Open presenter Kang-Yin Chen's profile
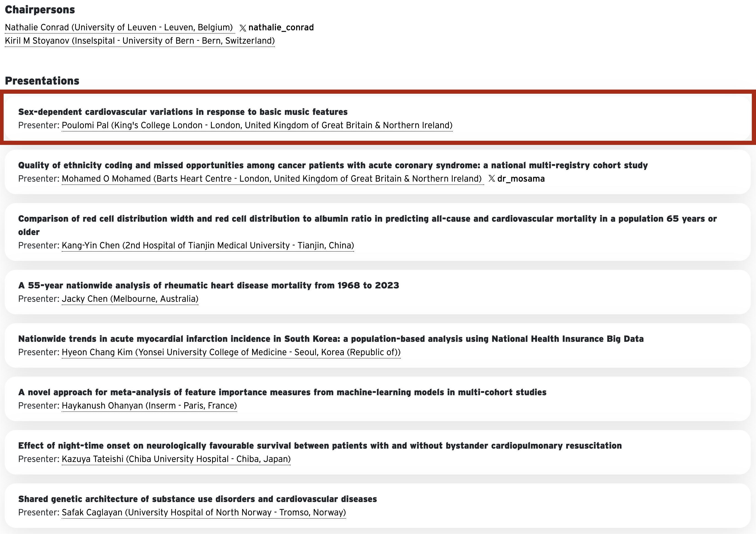The width and height of the screenshot is (756, 534). coord(208,246)
